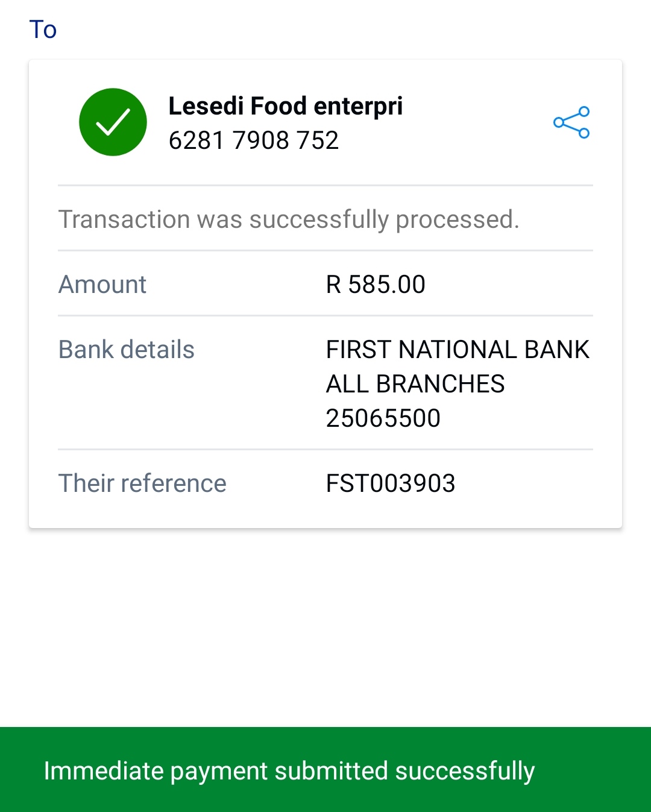Tap FIRST NATIONAL BANK text

(x=458, y=350)
